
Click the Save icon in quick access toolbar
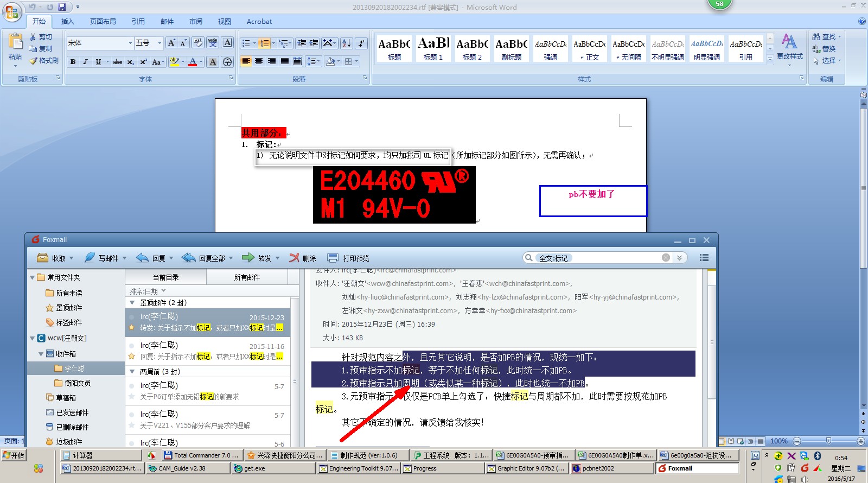[x=62, y=7]
